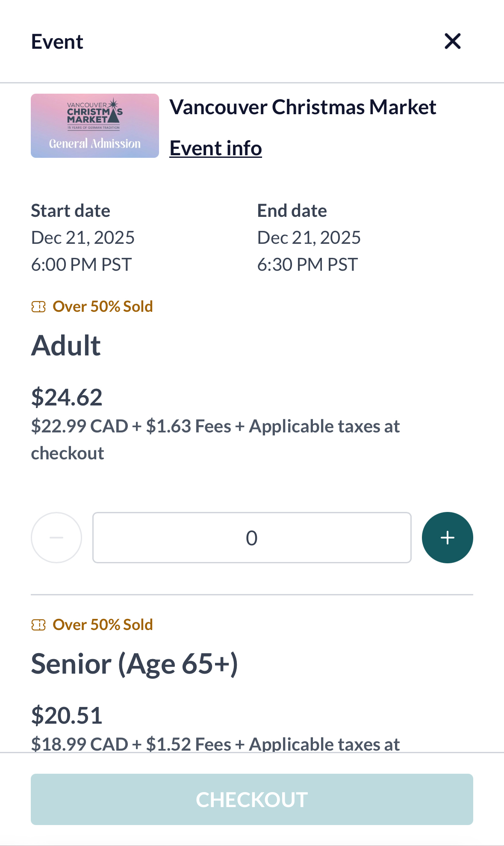
Task: Click the Adult ticket type heading
Action: tap(66, 346)
